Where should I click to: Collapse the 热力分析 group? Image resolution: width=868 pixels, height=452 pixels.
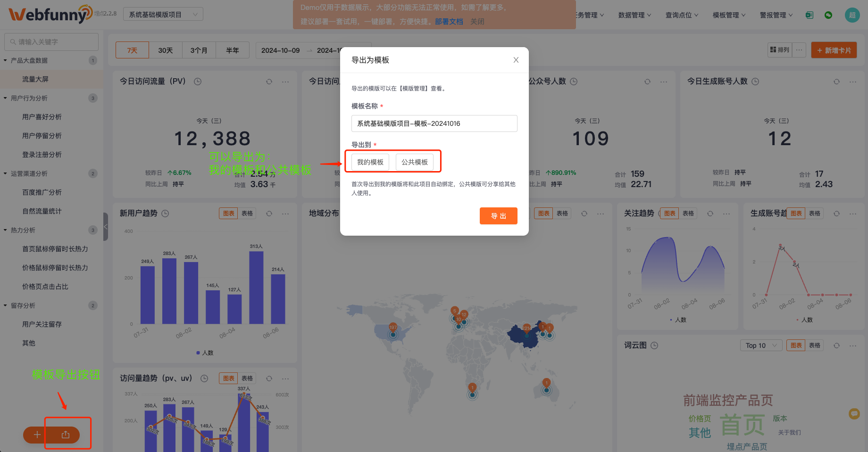5,230
